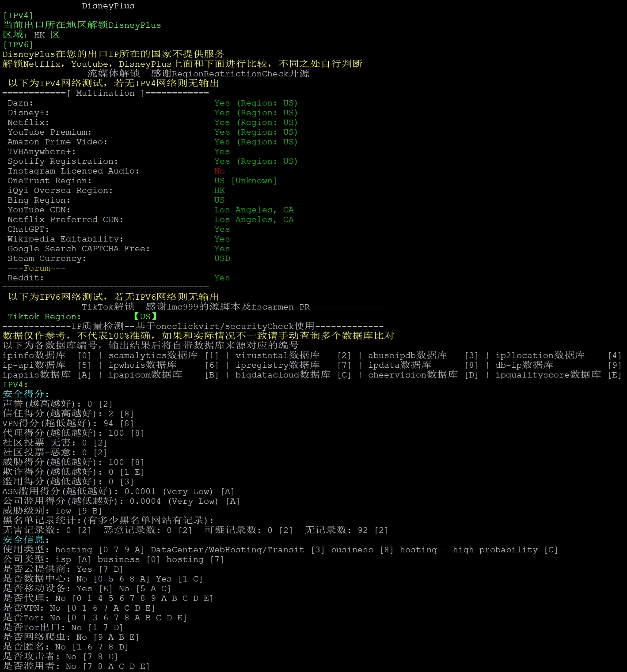Screen dimensions: 627x672
Task: Click 'hosting - high probability [C]' text
Action: click(479, 550)
